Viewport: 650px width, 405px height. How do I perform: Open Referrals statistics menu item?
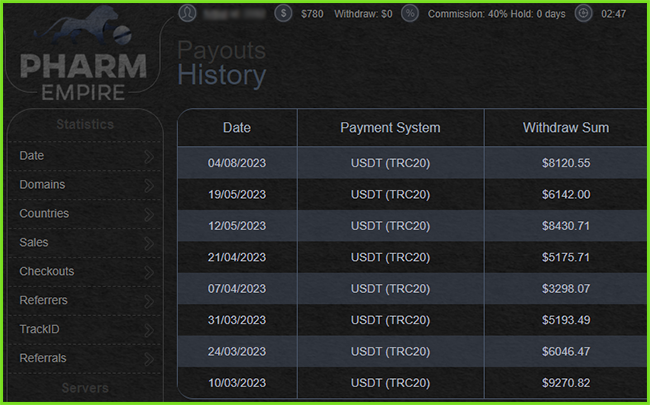[x=42, y=358]
